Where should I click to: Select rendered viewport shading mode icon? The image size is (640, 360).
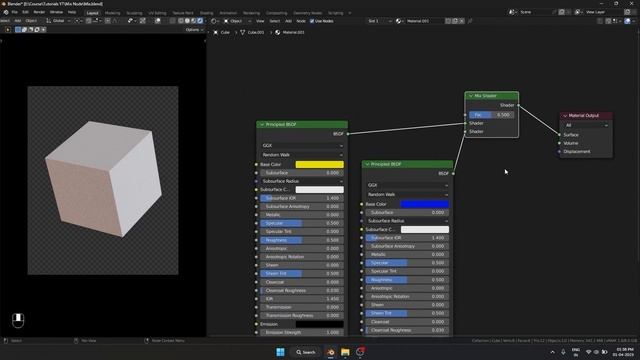[x=200, y=21]
